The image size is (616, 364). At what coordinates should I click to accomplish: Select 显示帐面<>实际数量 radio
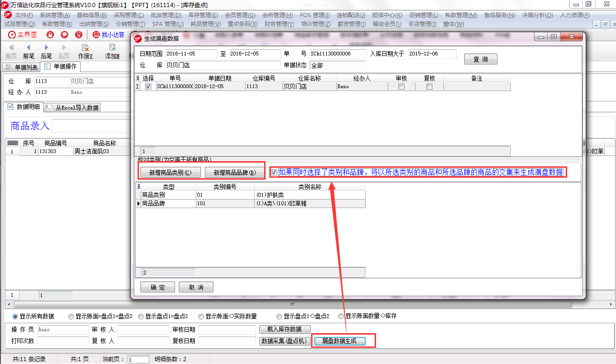click(201, 316)
